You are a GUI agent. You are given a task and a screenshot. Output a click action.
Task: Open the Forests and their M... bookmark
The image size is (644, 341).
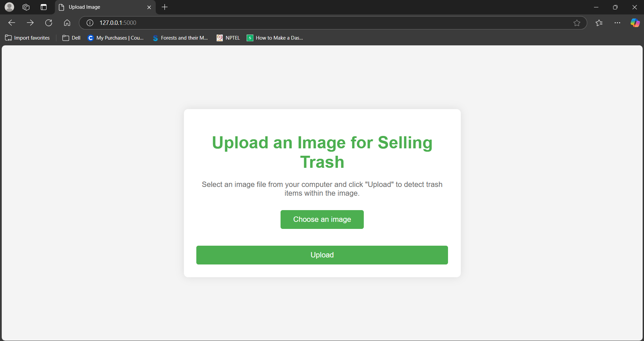(x=180, y=38)
